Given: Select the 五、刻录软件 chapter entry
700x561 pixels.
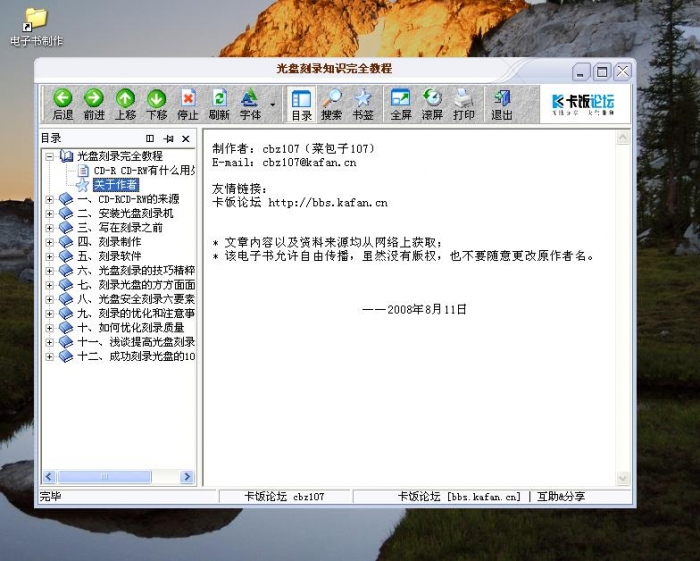Looking at the screenshot, I should (109, 256).
